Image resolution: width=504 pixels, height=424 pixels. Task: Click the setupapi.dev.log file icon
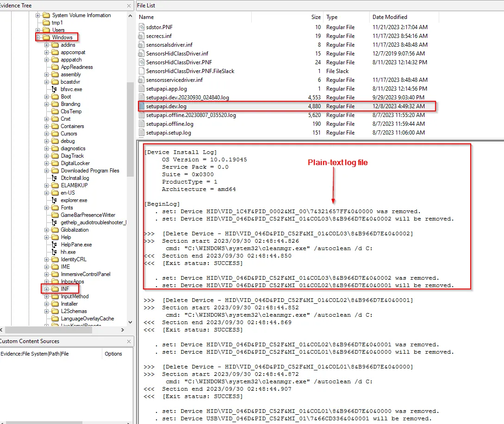pyautogui.click(x=142, y=106)
